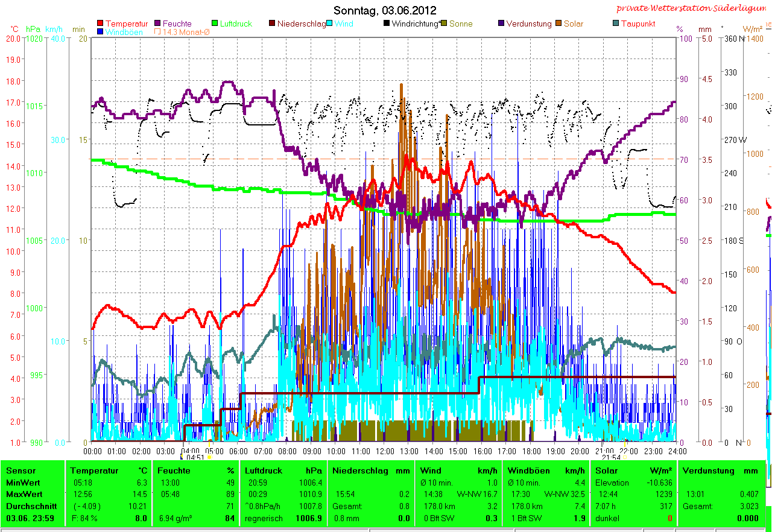Click the olive Sonne legend square
Screen dimensions: 772x532
coord(444,24)
